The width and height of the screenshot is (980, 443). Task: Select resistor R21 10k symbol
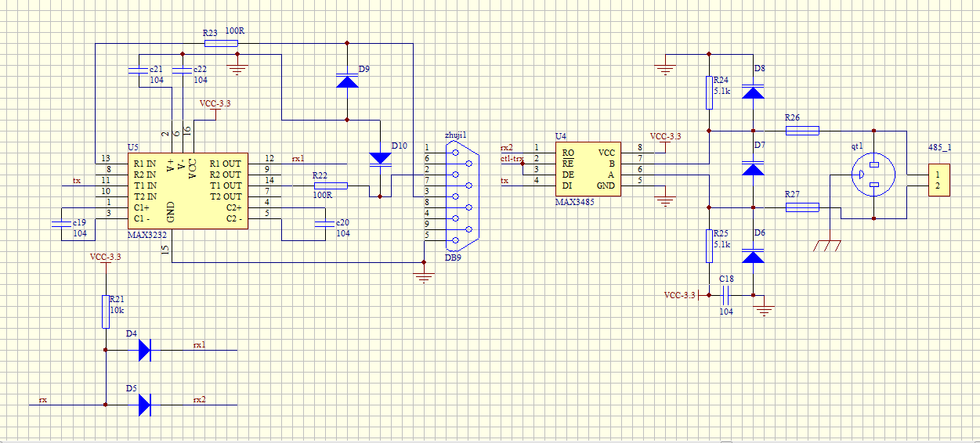click(105, 312)
